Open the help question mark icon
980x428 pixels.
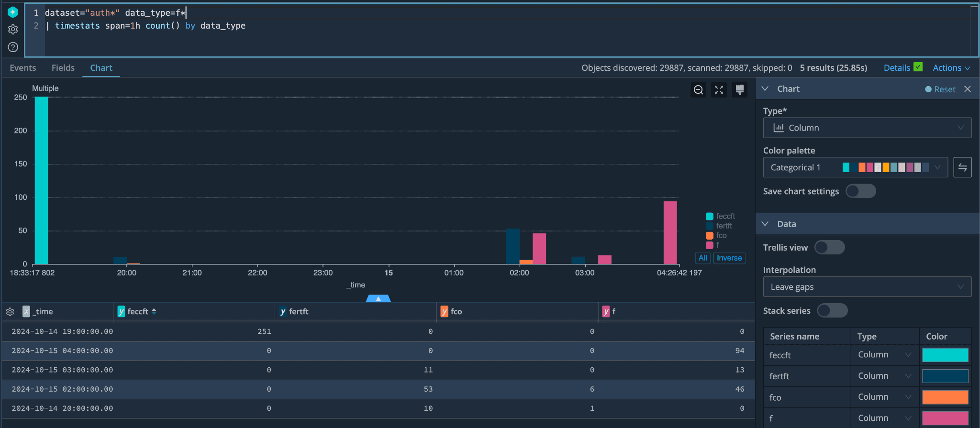tap(13, 47)
